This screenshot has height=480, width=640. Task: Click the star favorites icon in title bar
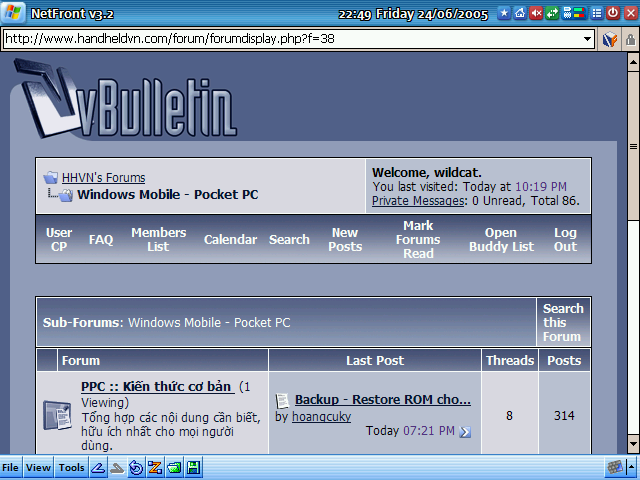coord(504,13)
